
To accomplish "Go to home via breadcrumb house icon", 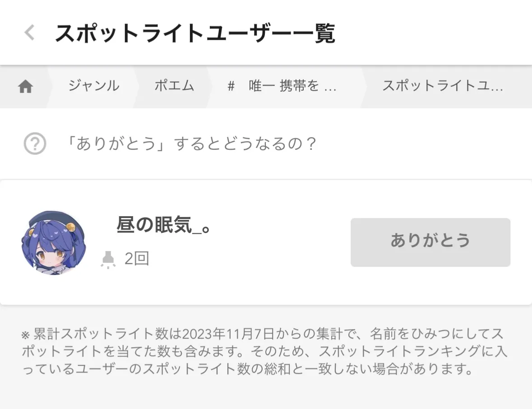I will coord(26,86).
